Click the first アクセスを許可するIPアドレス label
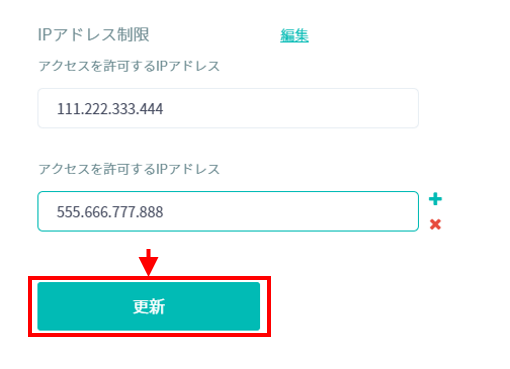Image resolution: width=510 pixels, height=369 pixels. tap(129, 66)
